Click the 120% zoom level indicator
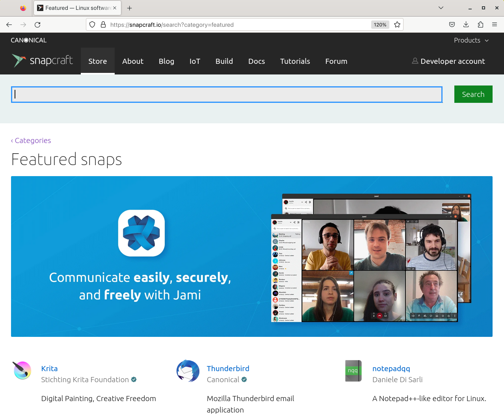Screen dimensions: 504x420 (380, 24)
